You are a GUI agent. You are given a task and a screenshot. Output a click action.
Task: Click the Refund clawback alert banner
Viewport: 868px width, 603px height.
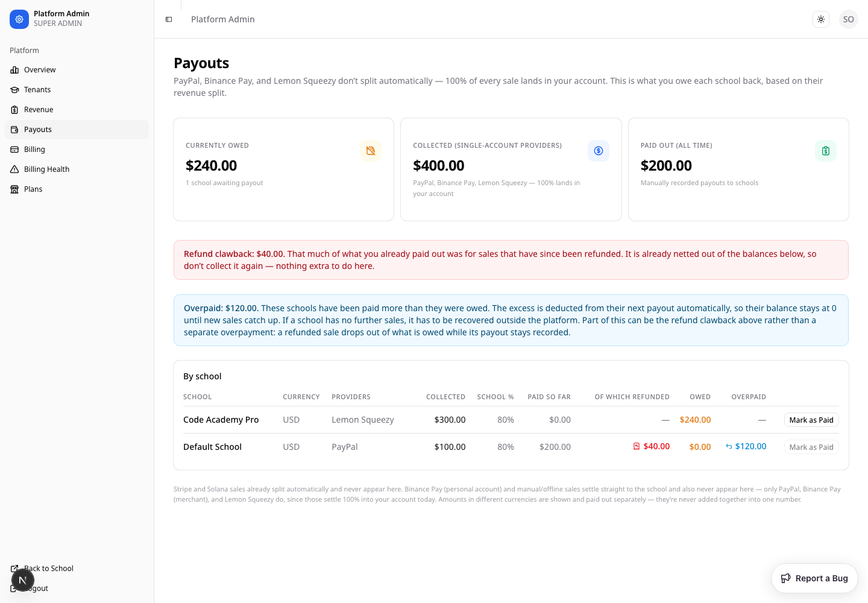tap(511, 260)
